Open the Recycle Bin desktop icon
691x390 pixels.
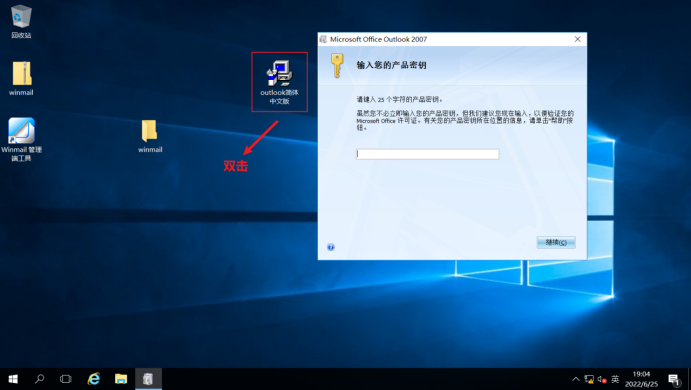tap(21, 21)
